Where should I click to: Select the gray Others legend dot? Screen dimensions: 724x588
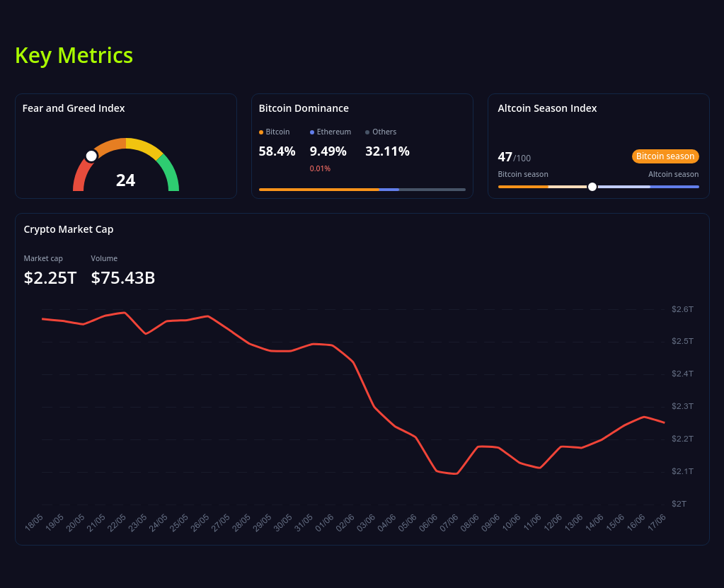(367, 132)
